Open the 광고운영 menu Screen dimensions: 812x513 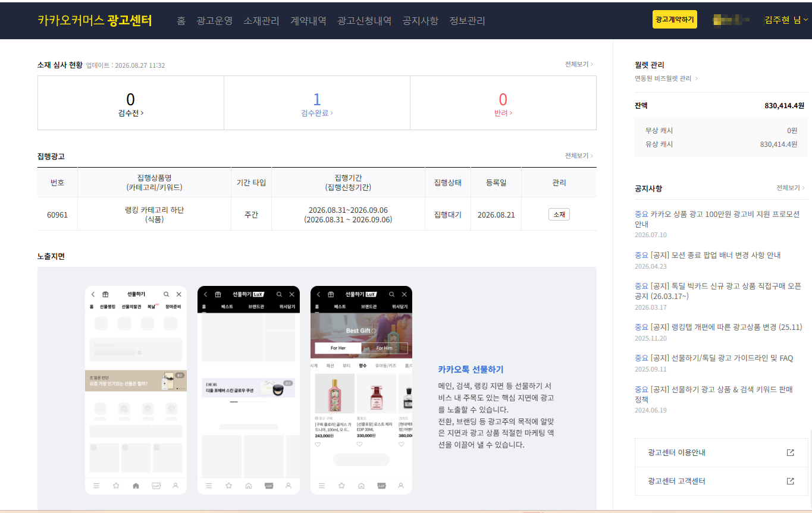point(214,21)
